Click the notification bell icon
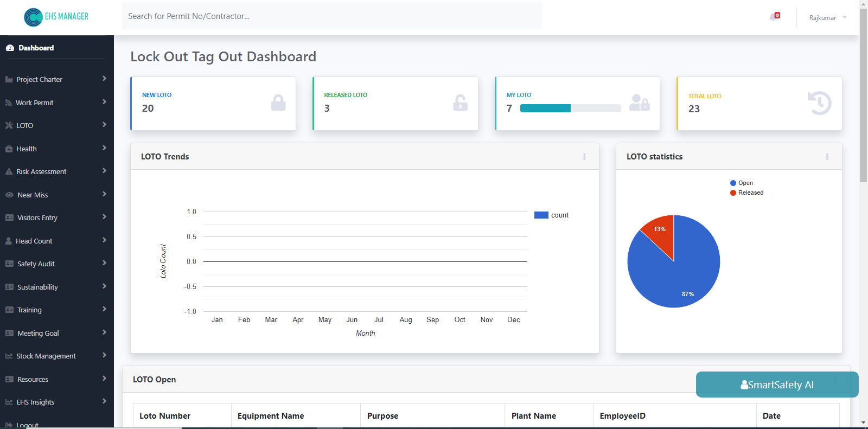This screenshot has width=868, height=429. [774, 17]
